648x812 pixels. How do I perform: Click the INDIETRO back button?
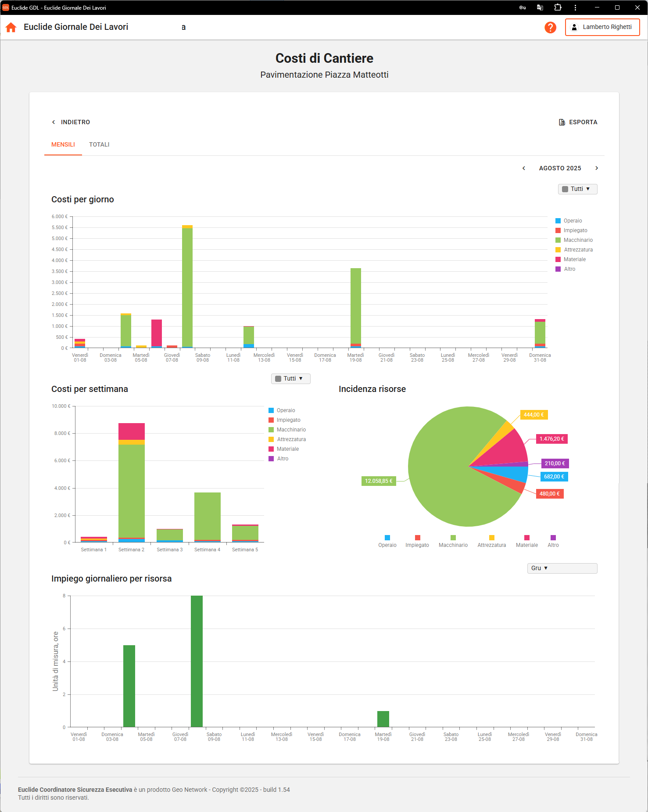click(71, 122)
